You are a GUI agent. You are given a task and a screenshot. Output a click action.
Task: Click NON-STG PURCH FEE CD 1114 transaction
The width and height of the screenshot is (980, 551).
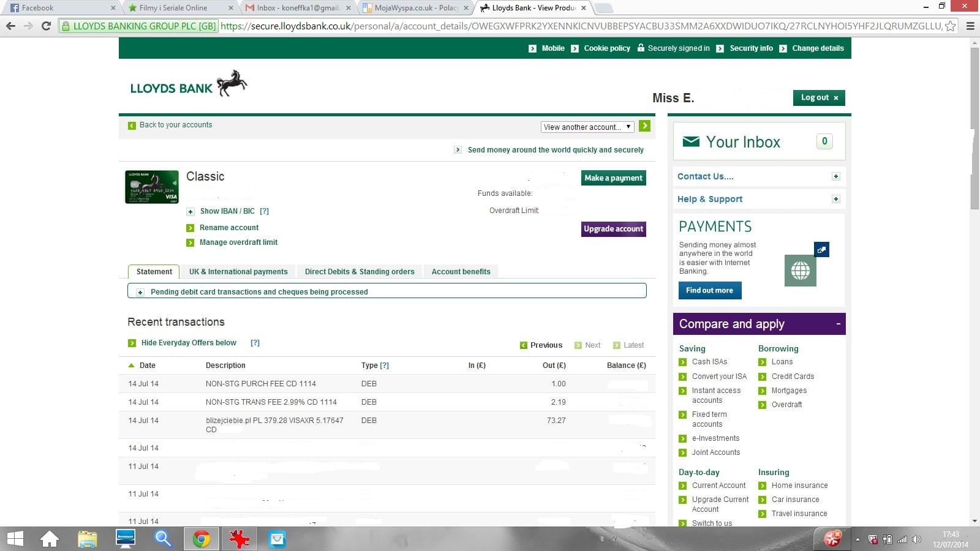pyautogui.click(x=261, y=384)
